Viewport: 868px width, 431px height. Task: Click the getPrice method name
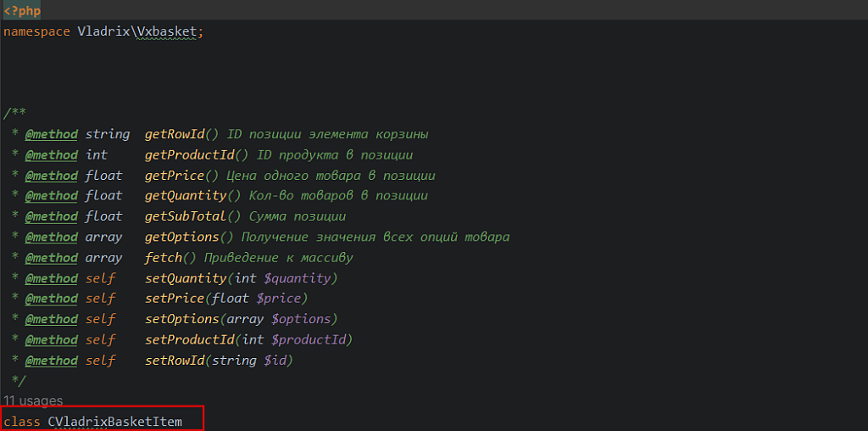pyautogui.click(x=175, y=176)
